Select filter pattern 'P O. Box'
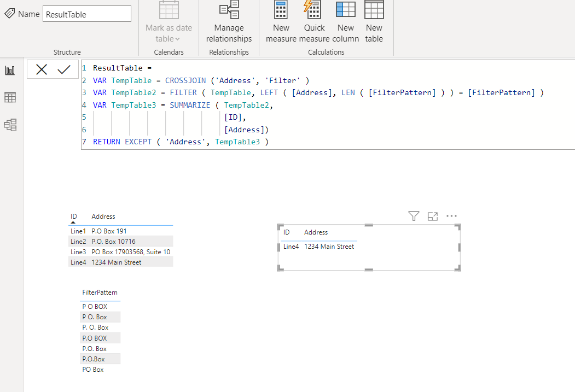Viewport: 575px width, 392px height. pyautogui.click(x=95, y=317)
